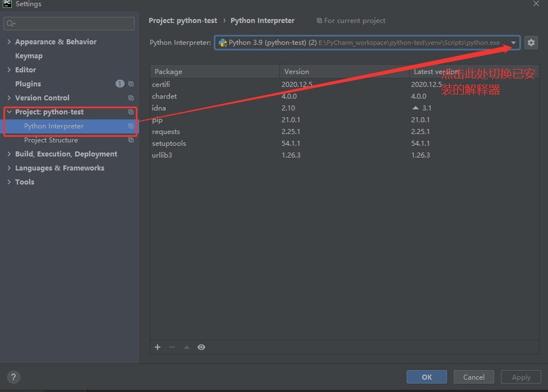Image resolution: width=548 pixels, height=392 pixels.
Task: Click the For current project indicator icon
Action: coord(319,21)
